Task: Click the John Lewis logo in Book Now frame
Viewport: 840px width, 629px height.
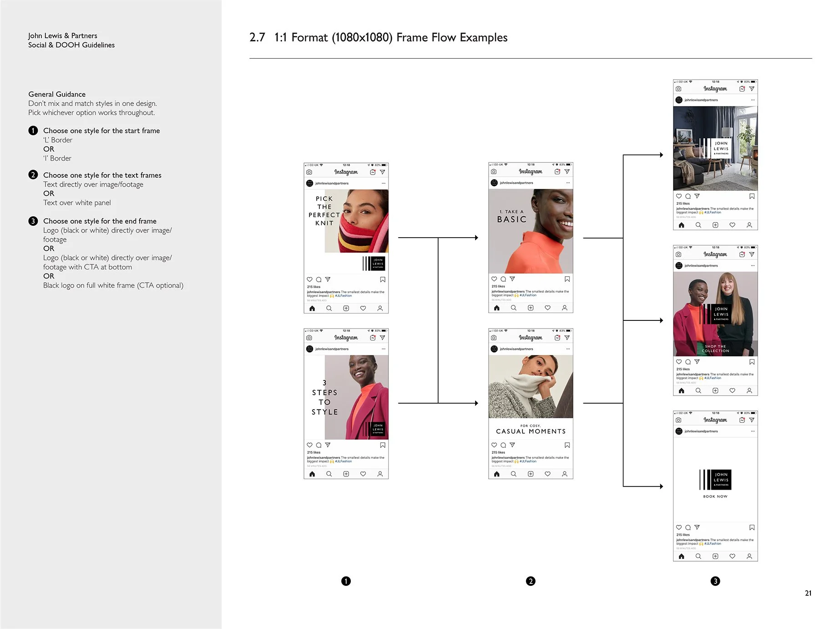Action: [x=715, y=480]
